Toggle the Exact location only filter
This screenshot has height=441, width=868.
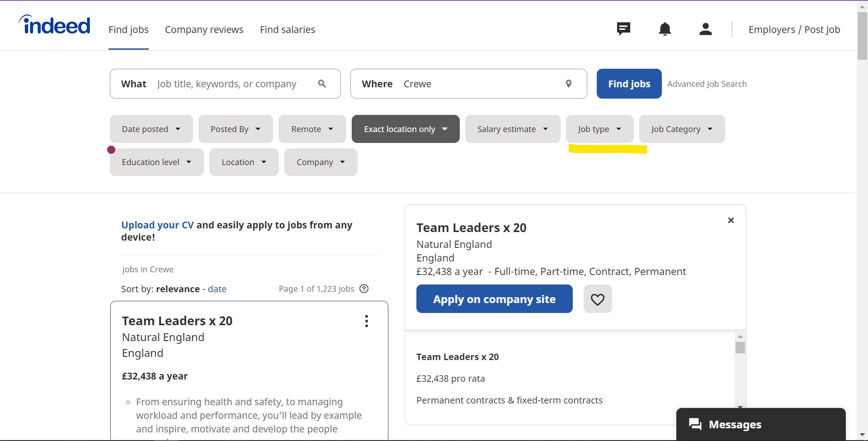coord(405,129)
